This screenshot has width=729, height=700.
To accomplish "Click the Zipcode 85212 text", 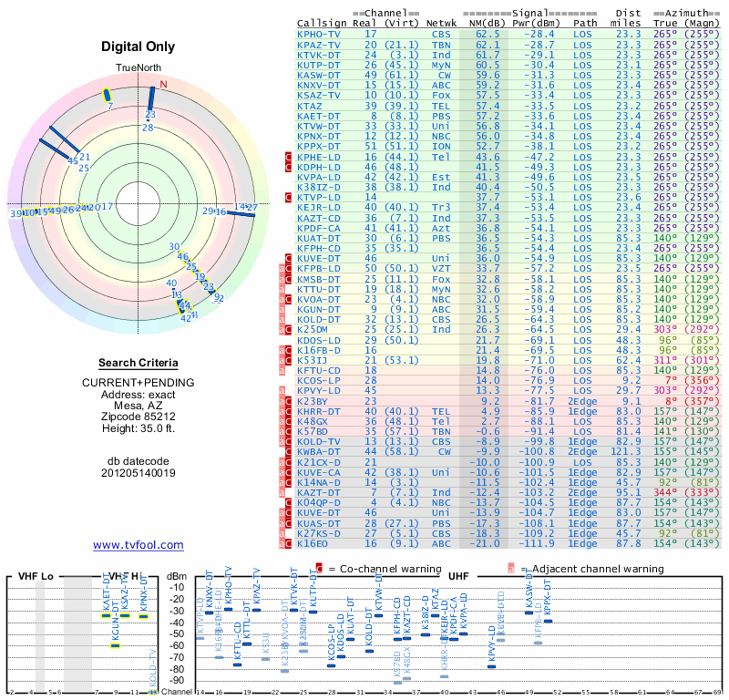I will coord(139,417).
